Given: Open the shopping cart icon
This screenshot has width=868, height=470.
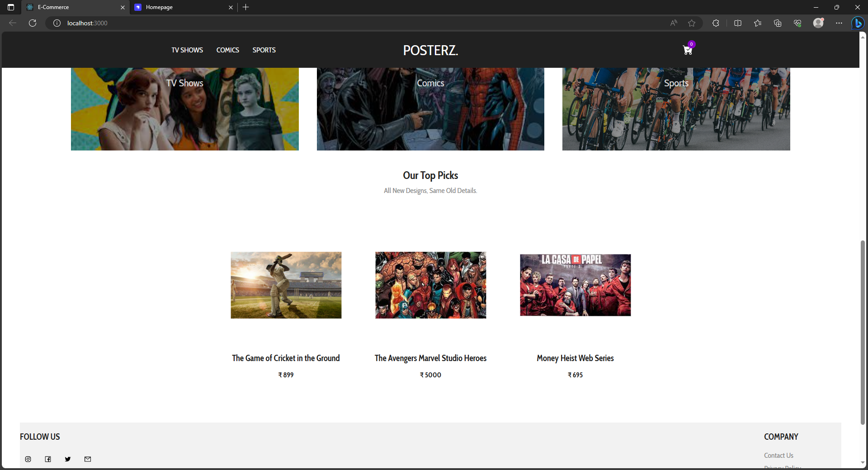Looking at the screenshot, I should 687,50.
